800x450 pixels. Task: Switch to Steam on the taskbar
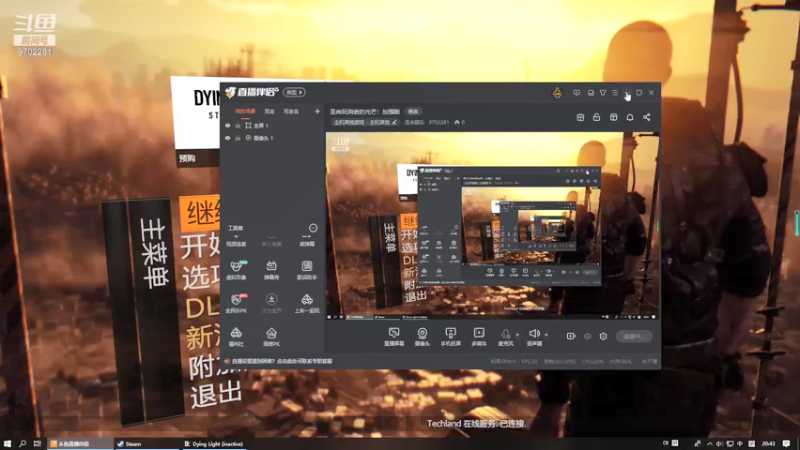[147, 444]
